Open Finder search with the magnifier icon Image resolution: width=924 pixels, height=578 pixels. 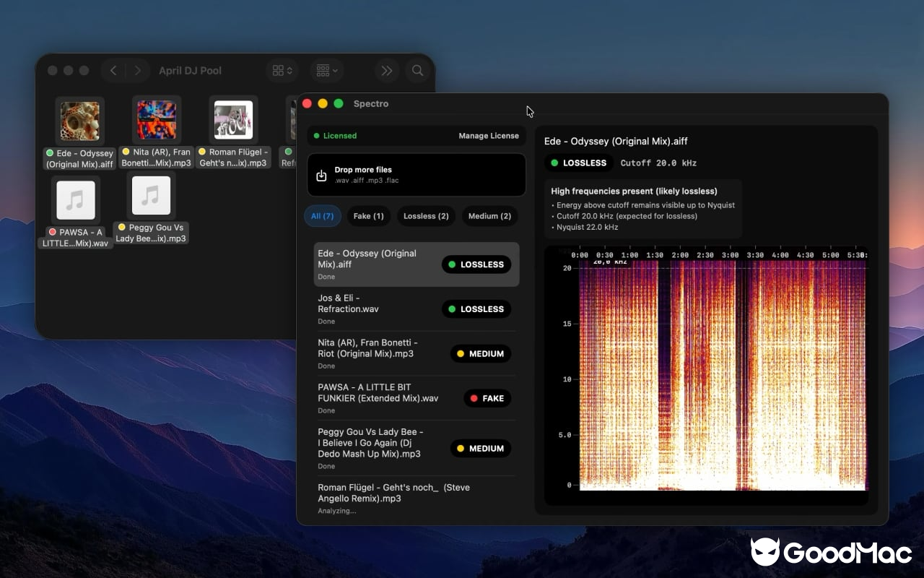417,70
